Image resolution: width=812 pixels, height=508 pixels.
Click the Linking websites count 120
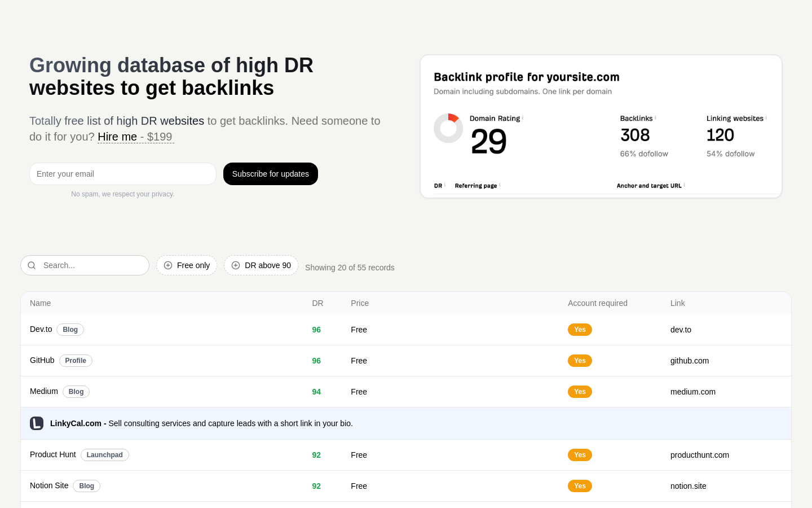click(x=720, y=135)
